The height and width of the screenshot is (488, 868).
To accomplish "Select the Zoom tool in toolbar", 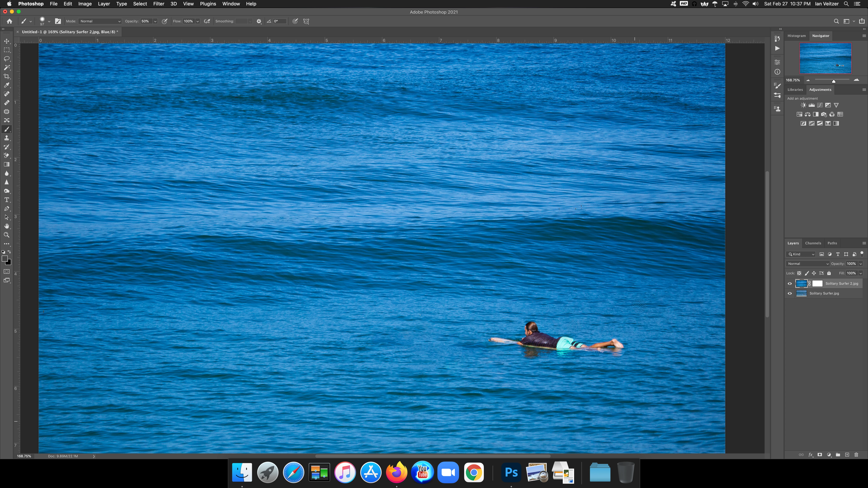I will (6, 235).
